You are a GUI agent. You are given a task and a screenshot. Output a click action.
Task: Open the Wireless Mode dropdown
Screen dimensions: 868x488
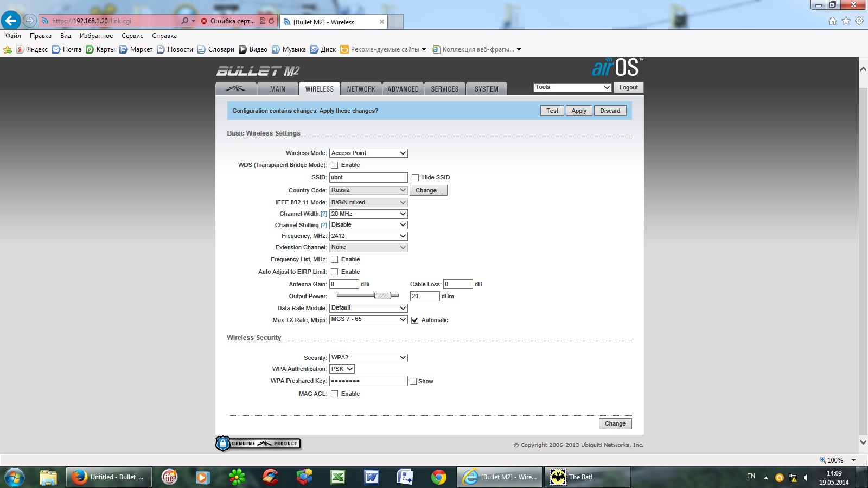pos(368,153)
